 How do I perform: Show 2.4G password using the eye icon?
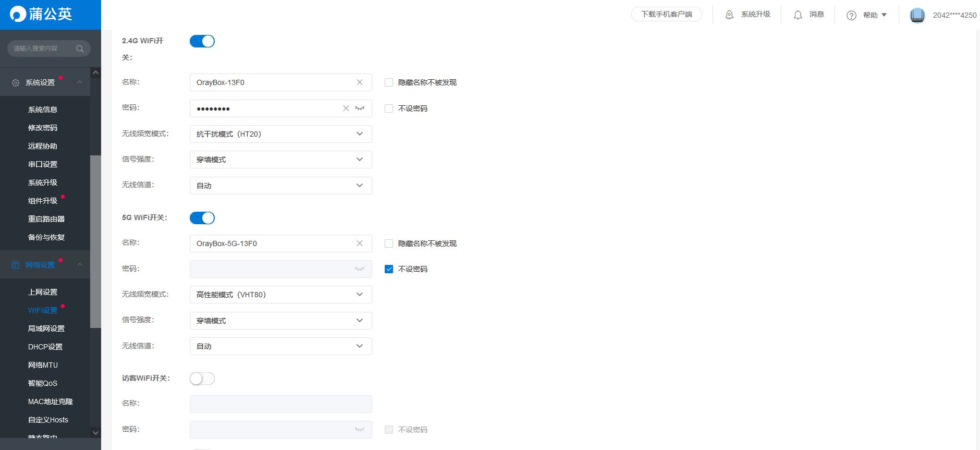[360, 108]
